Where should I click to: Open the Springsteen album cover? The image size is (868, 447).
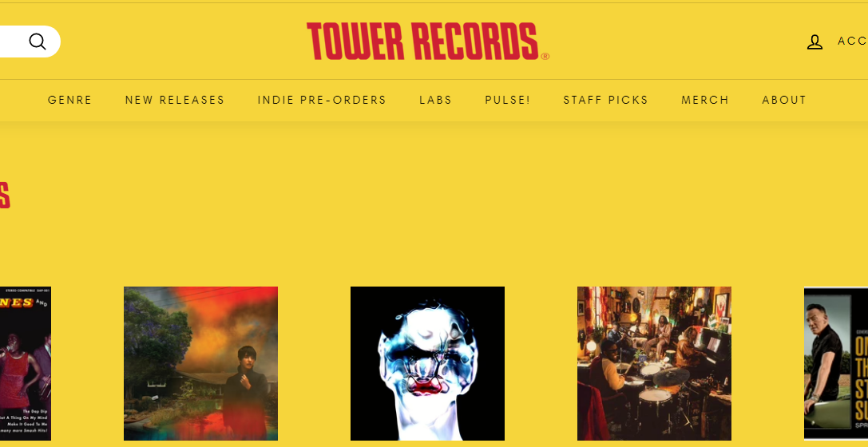[836, 363]
